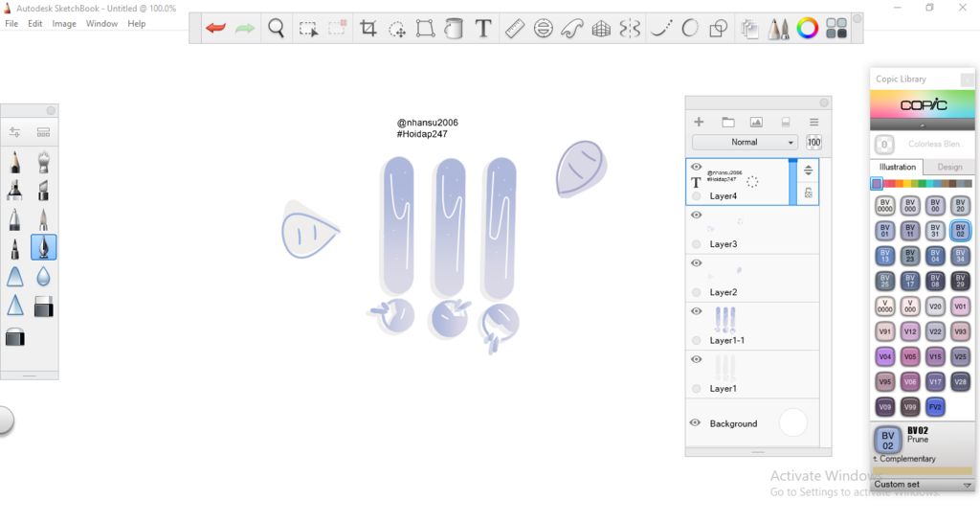Select the Draw Shapes tool

[x=719, y=28]
